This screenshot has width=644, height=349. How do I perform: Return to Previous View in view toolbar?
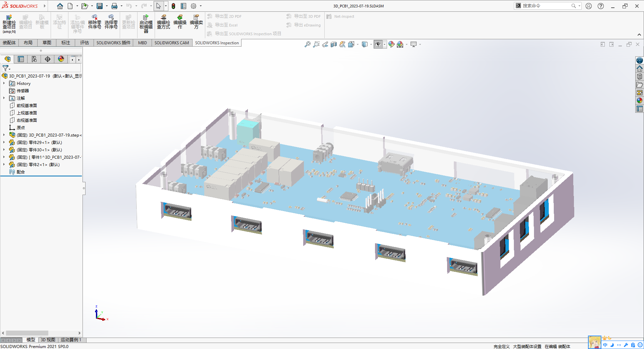[x=325, y=44]
